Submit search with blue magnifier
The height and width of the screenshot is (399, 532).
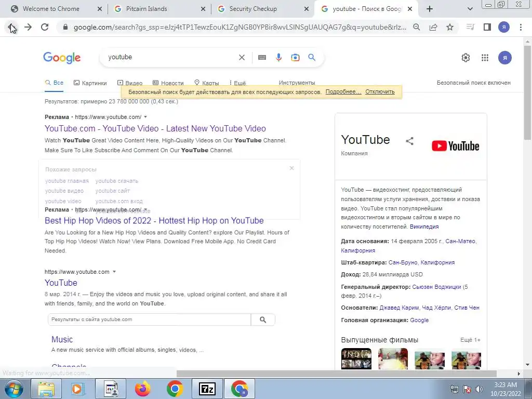pyautogui.click(x=312, y=57)
